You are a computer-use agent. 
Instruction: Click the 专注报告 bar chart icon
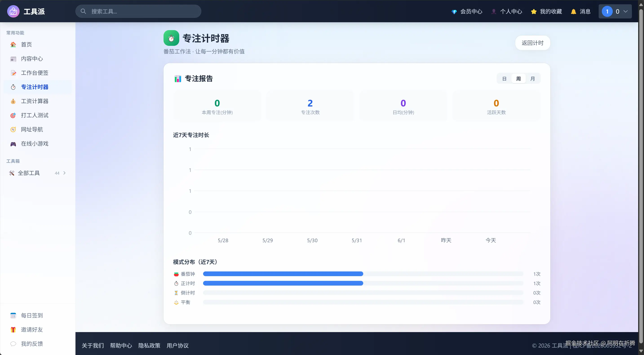click(x=178, y=79)
